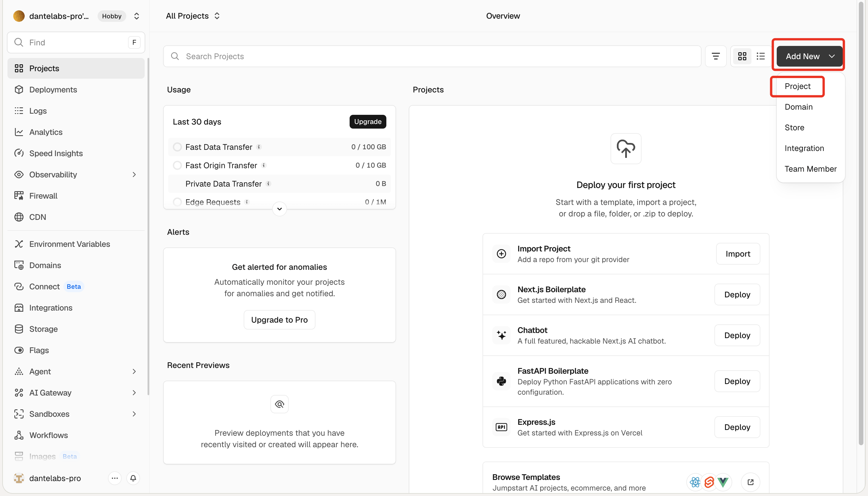Expand the usage list chevron

point(279,209)
